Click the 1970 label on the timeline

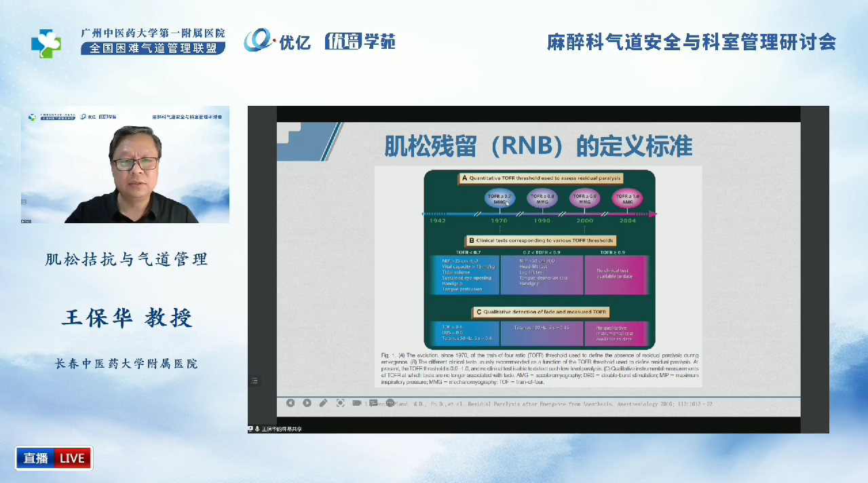[x=500, y=220]
